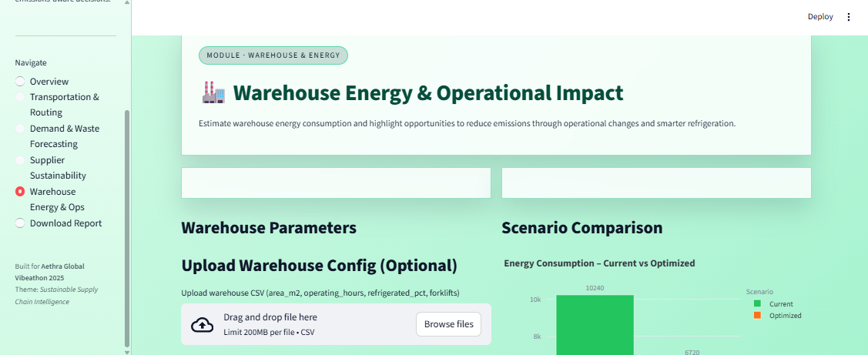Click the Scenario legend title
The height and width of the screenshot is (355, 868).
click(x=759, y=291)
